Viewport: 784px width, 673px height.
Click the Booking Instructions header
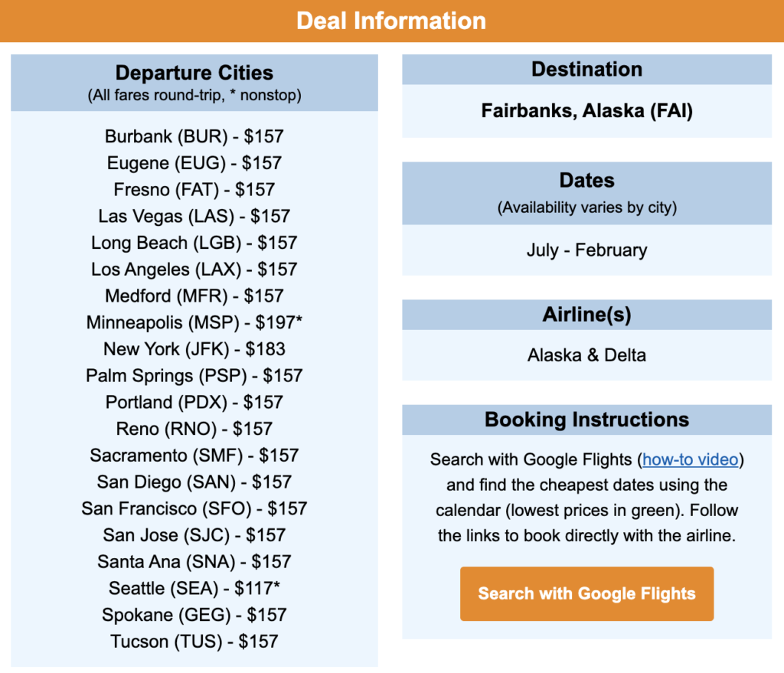[586, 419]
